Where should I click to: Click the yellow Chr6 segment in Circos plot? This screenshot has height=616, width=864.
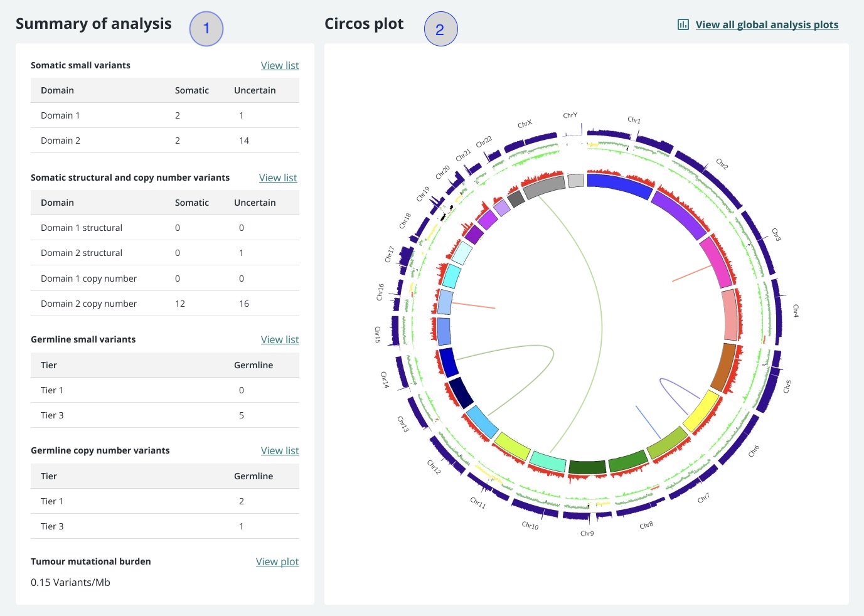point(701,412)
